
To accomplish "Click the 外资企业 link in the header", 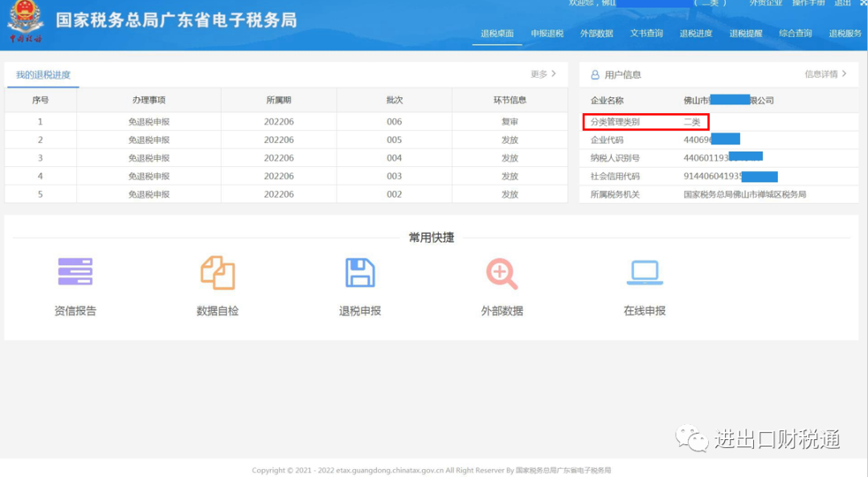I will 766,2.
